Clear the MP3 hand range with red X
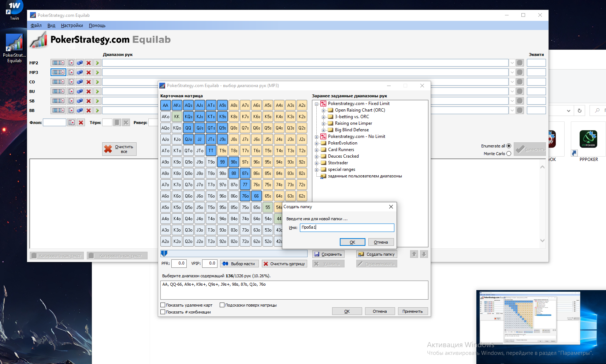Viewport: 606px width, 364px height. click(89, 72)
